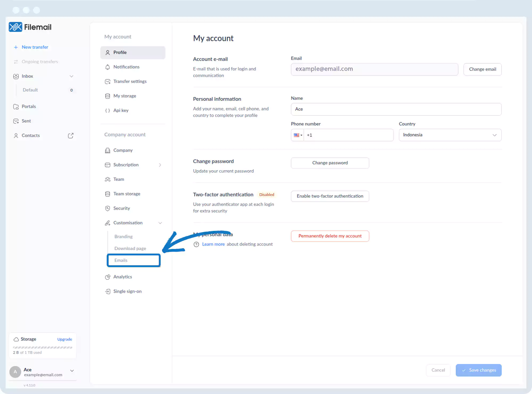Click the help question mark icon

pyautogui.click(x=196, y=244)
